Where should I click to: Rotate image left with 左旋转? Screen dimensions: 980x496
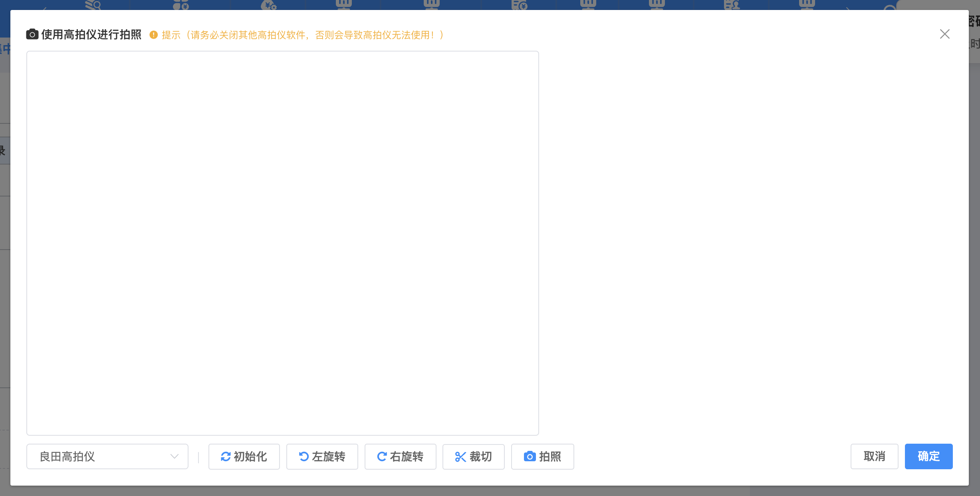tap(322, 456)
